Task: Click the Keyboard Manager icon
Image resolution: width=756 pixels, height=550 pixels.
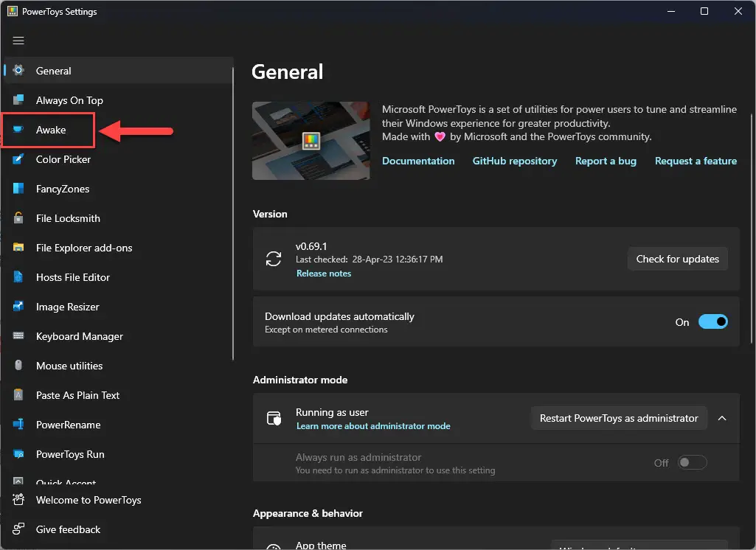Action: tap(18, 335)
